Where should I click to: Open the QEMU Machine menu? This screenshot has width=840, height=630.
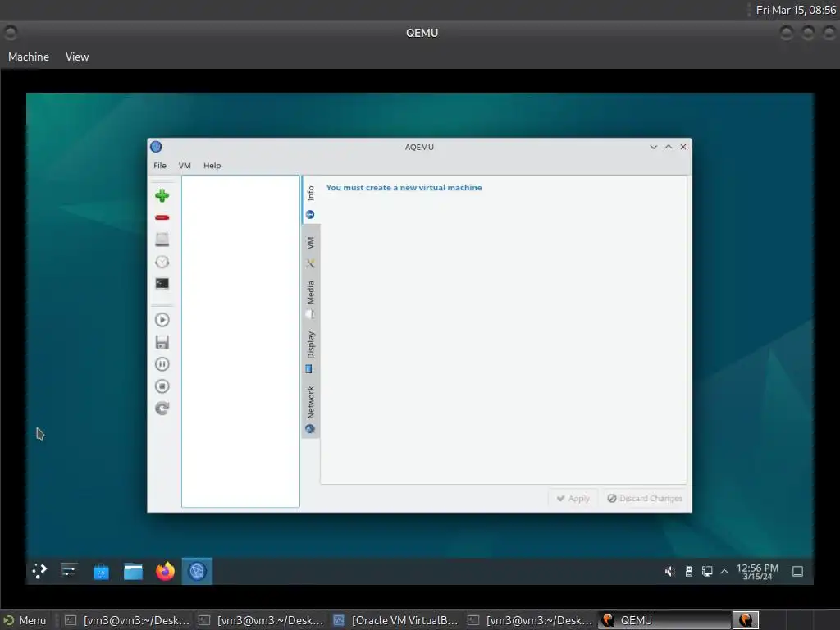29,57
